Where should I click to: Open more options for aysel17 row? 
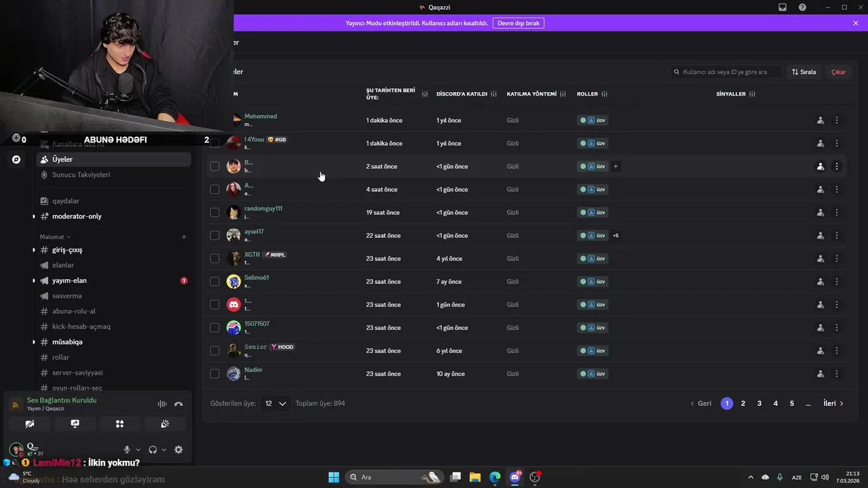(837, 235)
